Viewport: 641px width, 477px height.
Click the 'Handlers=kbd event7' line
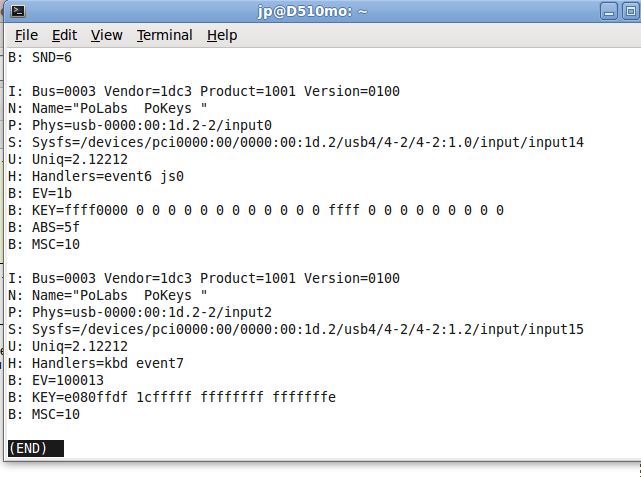(96, 363)
